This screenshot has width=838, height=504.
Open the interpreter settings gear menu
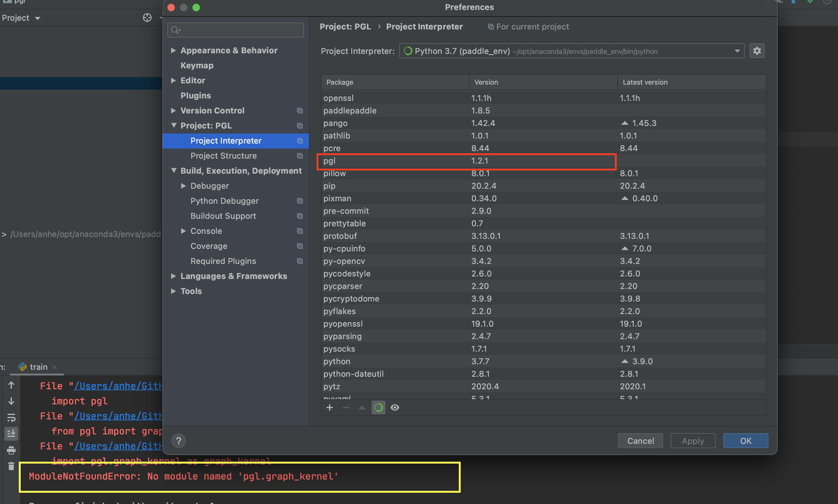[x=757, y=51]
